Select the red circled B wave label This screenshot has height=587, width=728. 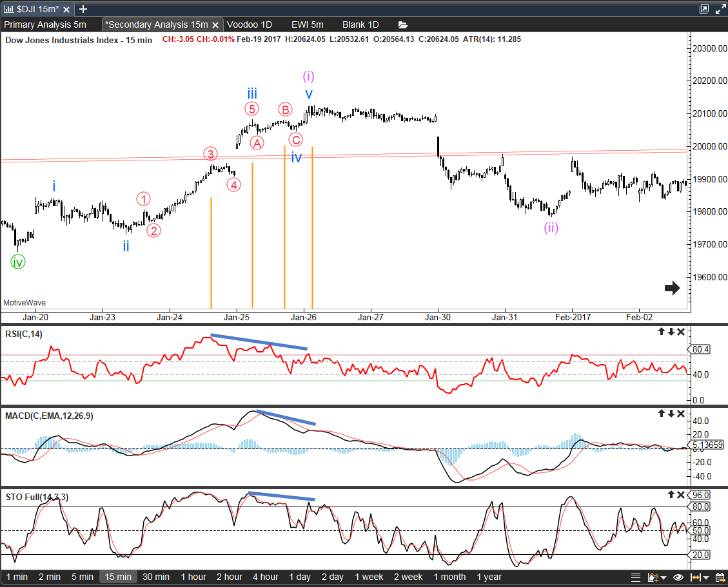point(285,110)
